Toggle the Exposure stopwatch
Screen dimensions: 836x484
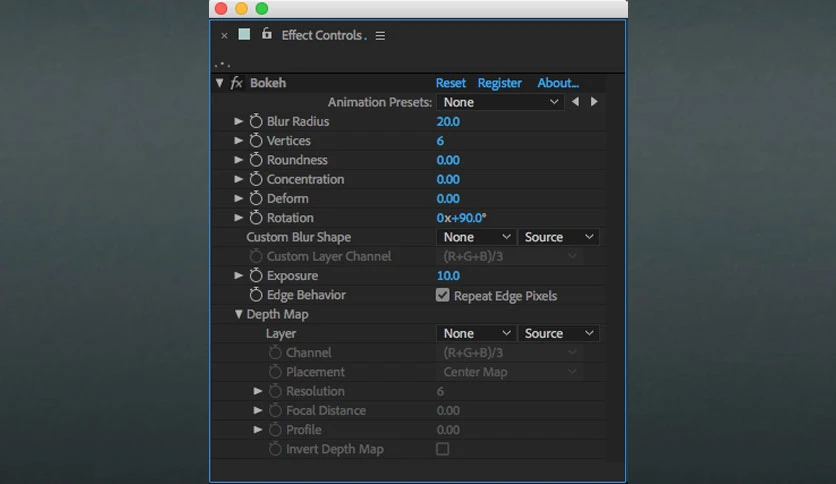pos(256,275)
